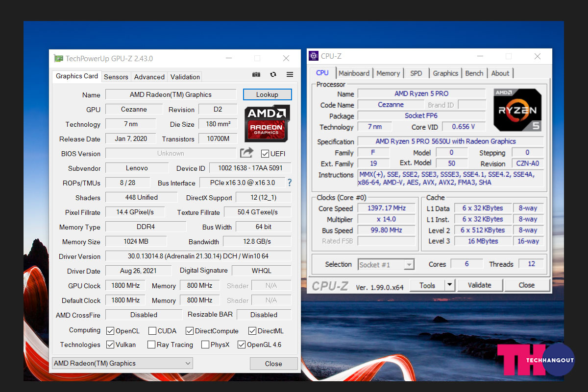Click the BIOS Version Unknown field
The width and height of the screenshot is (588, 392).
pos(171,153)
